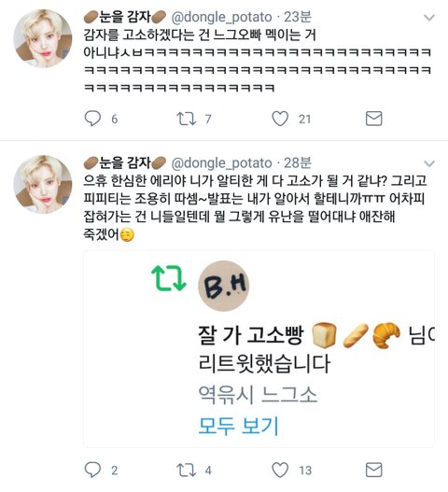Open the 눈을 감자 display name on the first tweet

(125, 17)
